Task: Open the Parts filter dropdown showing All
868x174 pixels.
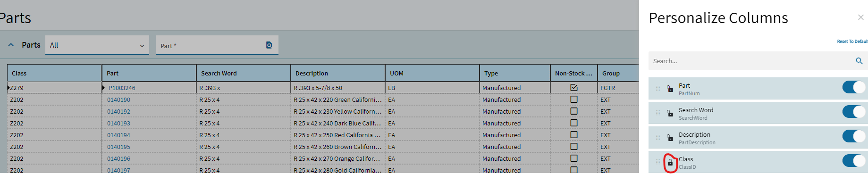Action: [x=97, y=45]
